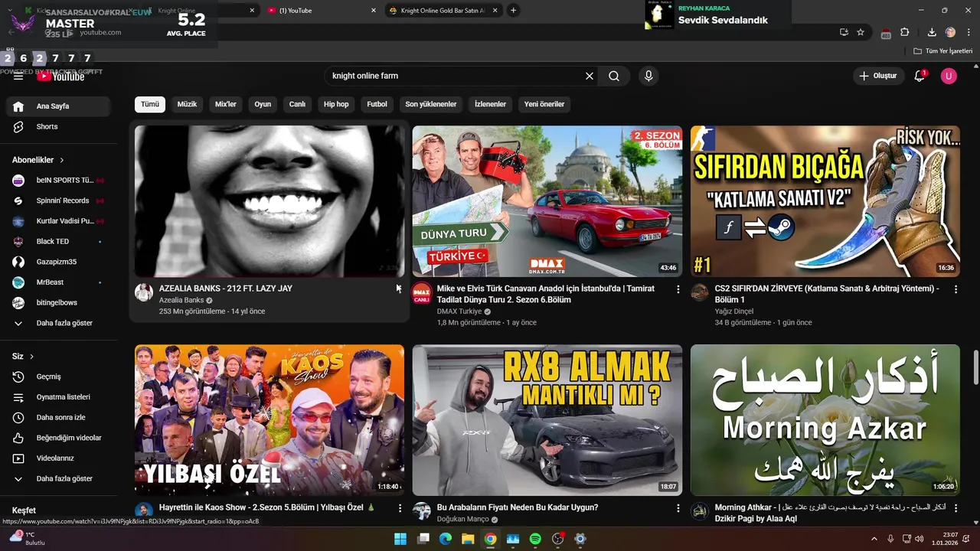Open Kurtlar Vadisi subscription channel
This screenshot has width=980, height=551.
[58, 221]
